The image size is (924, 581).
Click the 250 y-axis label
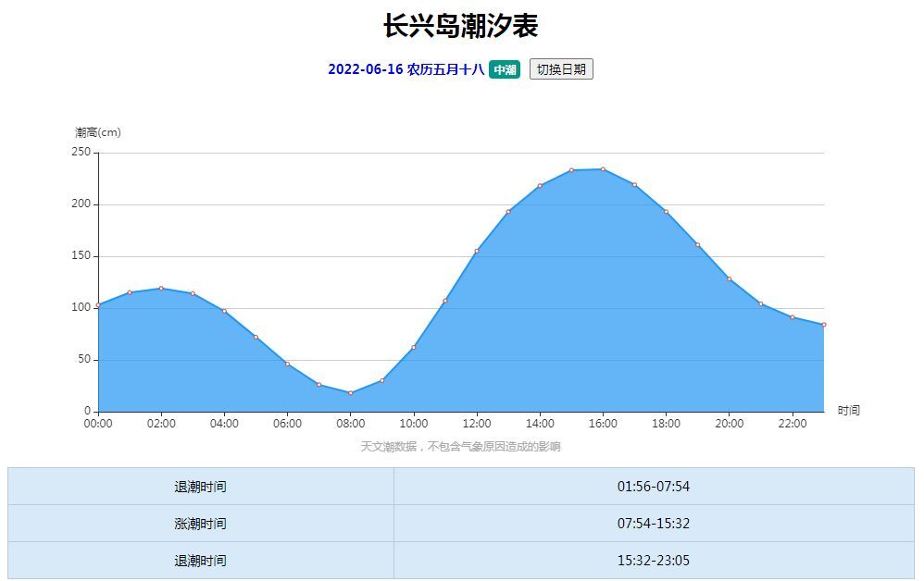[81, 152]
